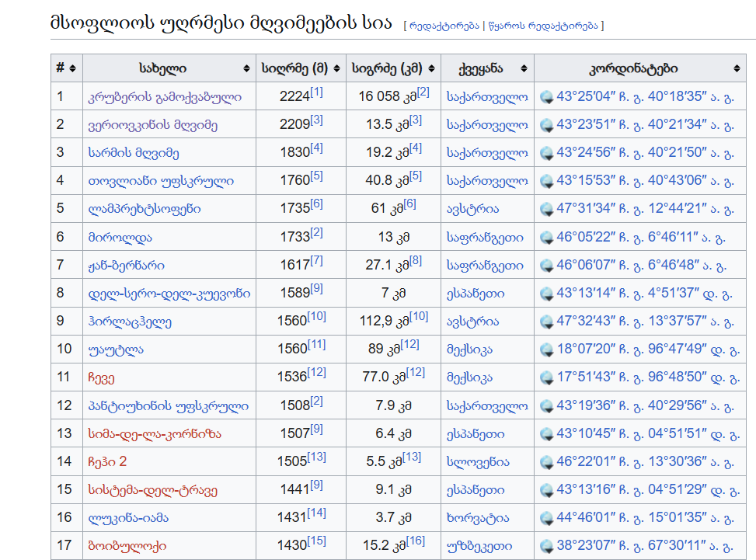Click globe icon beside 46°22′01″ coordinates
This screenshot has width=756, height=560.
pos(547,462)
